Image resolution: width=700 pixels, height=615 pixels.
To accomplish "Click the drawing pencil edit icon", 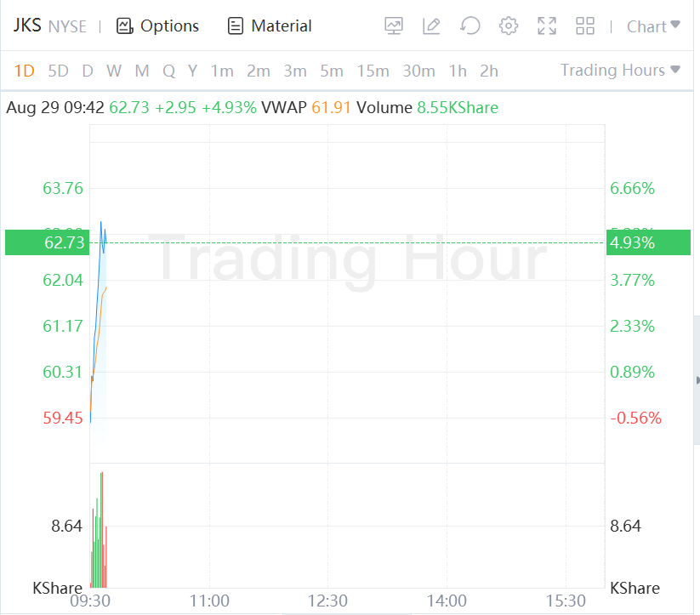I will 432,26.
